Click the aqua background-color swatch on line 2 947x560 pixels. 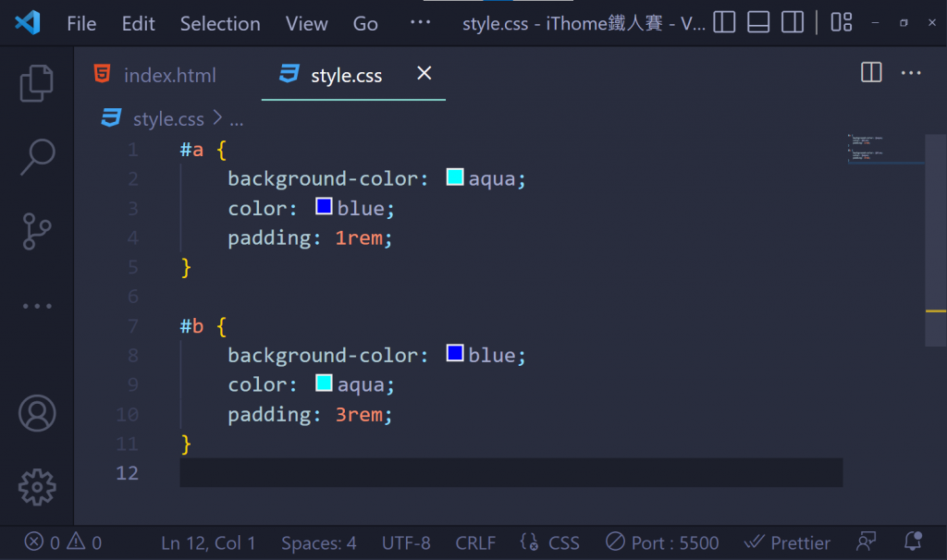coord(455,177)
